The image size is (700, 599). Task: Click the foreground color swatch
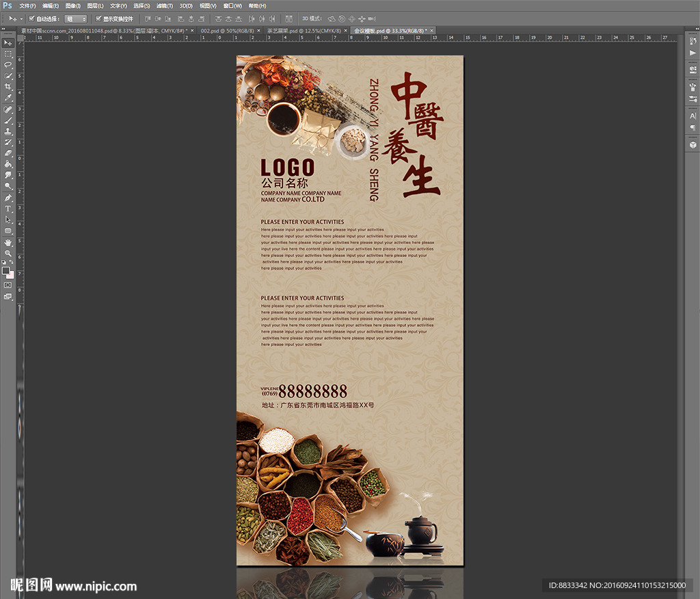coord(5,271)
